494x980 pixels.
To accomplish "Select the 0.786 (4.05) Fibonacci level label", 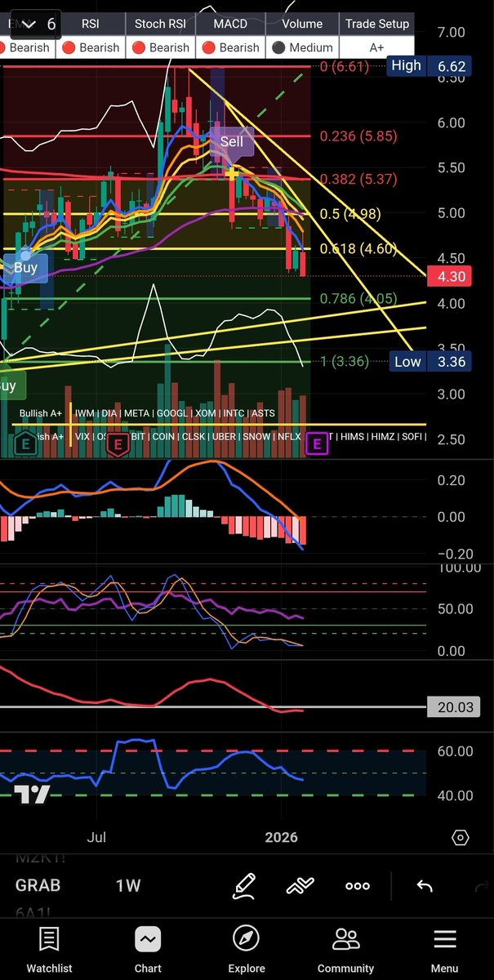I will pos(360,299).
